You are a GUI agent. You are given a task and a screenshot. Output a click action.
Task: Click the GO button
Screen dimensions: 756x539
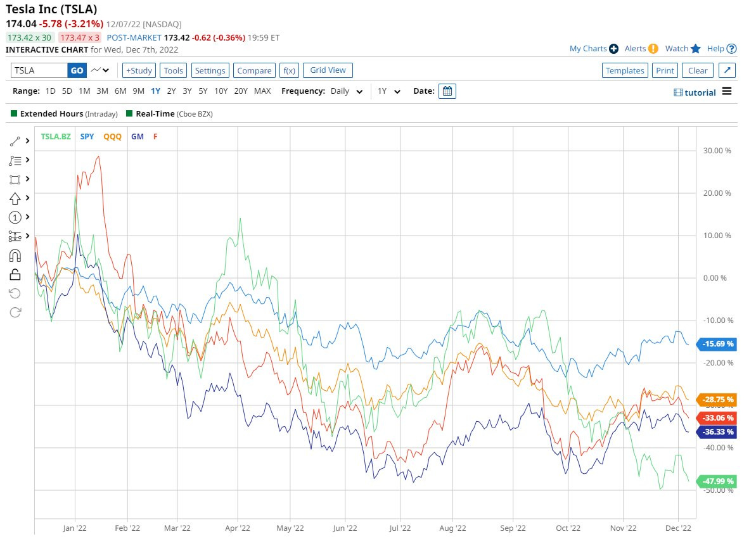coord(77,70)
